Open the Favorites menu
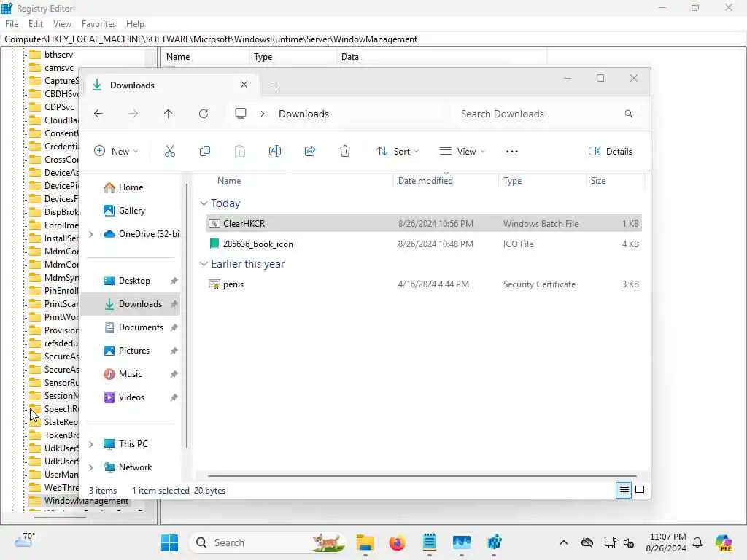The height and width of the screenshot is (560, 747). [98, 24]
